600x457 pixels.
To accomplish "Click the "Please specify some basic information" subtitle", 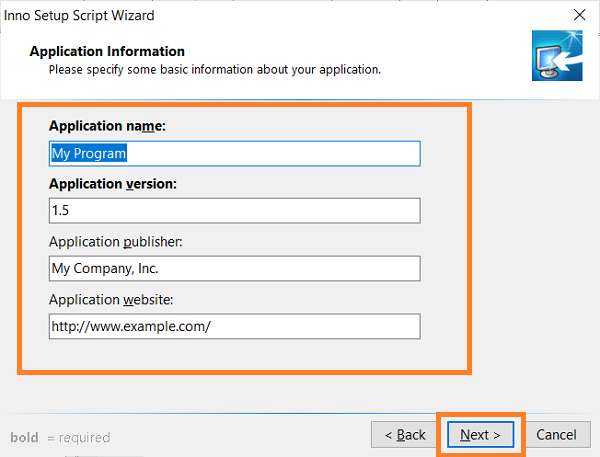I will pos(215,70).
